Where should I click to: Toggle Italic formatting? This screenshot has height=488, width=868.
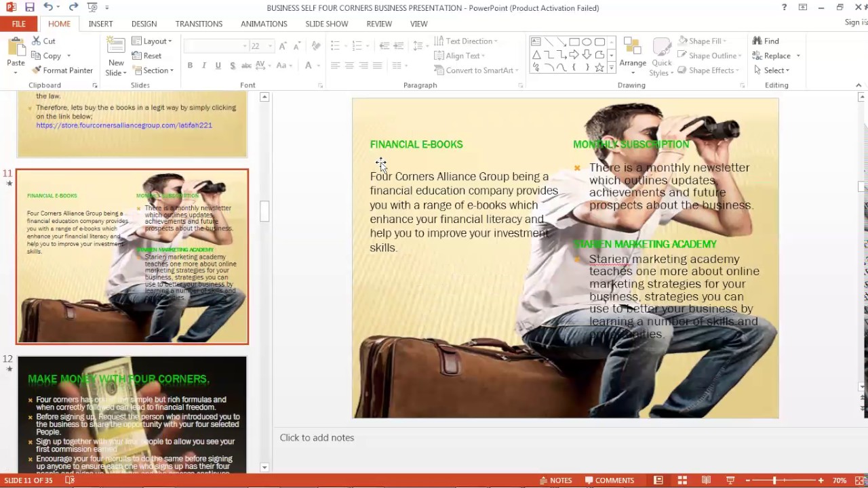[204, 66]
